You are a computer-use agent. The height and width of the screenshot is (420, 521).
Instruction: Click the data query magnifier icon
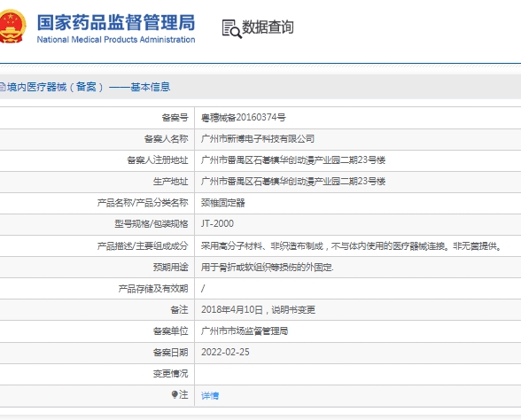coord(231,29)
